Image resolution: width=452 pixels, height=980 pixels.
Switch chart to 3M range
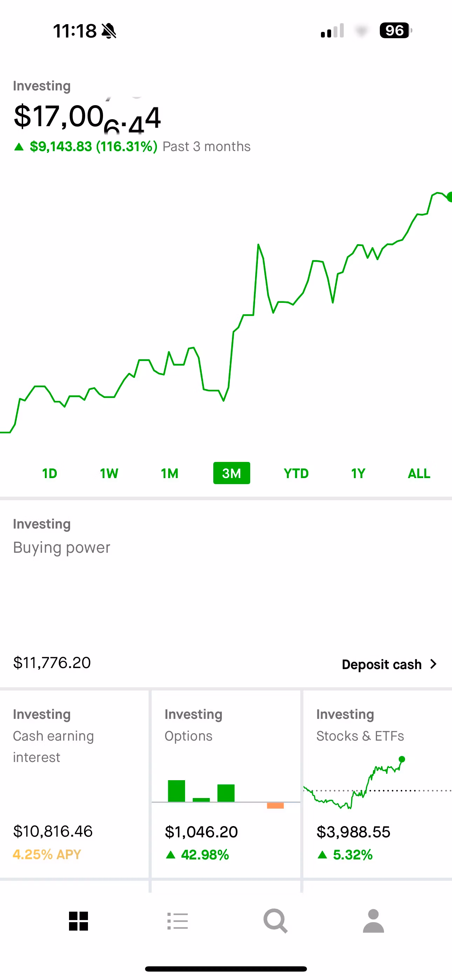tap(231, 473)
